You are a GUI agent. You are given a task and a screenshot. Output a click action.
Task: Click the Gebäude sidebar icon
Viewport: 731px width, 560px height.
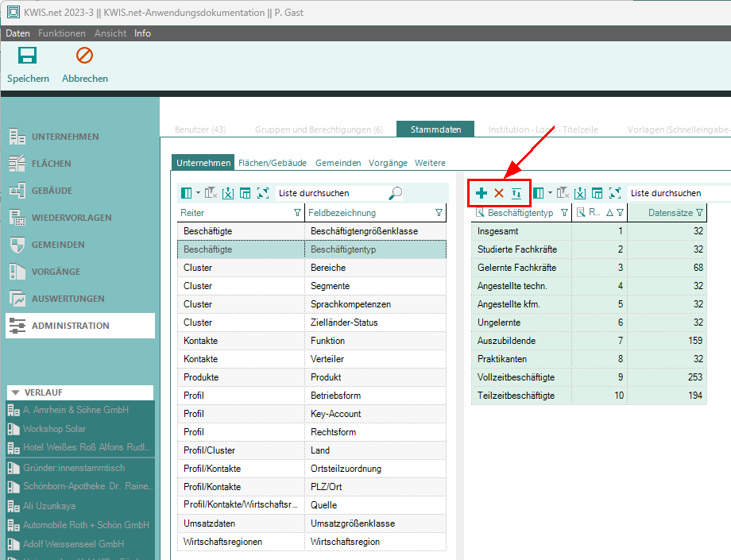(17, 191)
